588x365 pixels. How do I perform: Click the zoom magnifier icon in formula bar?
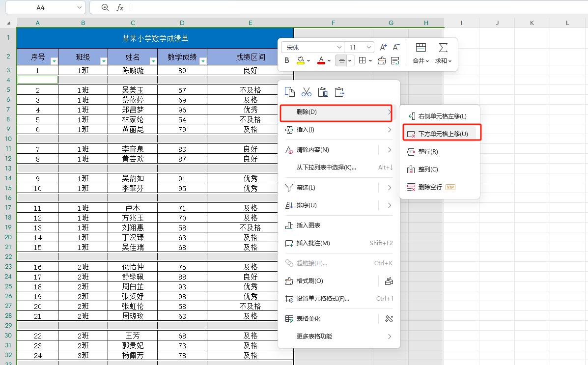click(105, 7)
